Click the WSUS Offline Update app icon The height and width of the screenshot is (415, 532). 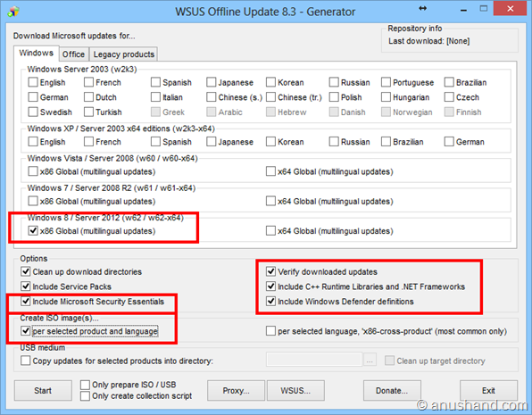coord(12,12)
